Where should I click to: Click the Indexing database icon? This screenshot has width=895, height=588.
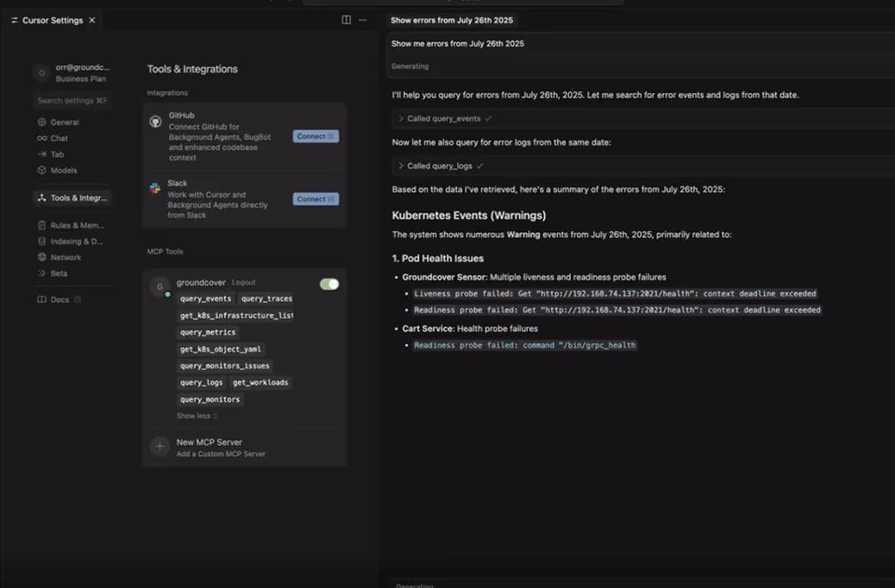pyautogui.click(x=41, y=241)
